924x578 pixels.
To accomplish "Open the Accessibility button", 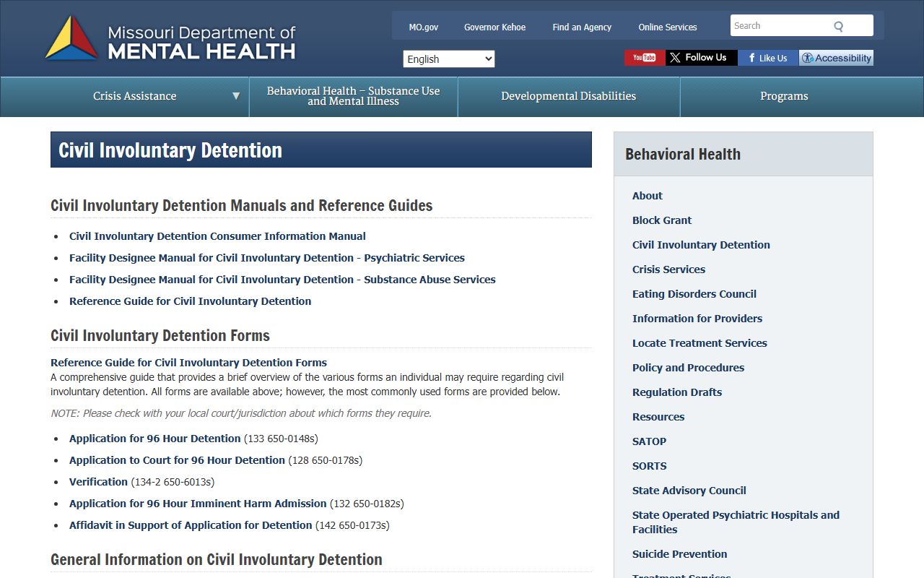I will coord(836,58).
